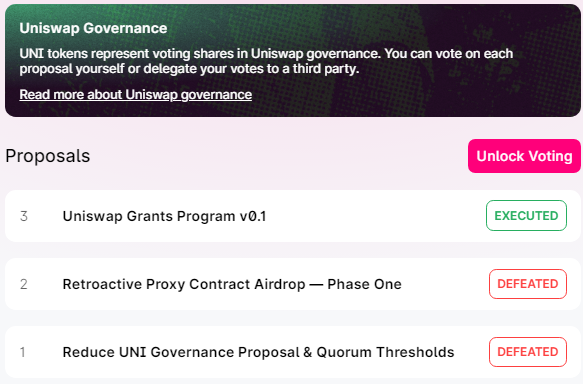This screenshot has height=384, width=583.
Task: Select proposal number 3 index label
Action: tap(24, 216)
